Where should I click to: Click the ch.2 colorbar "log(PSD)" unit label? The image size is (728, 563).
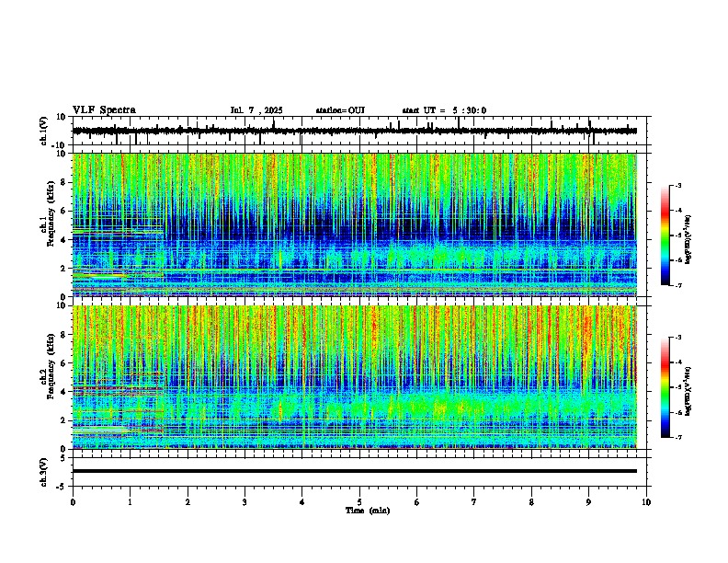pyautogui.click(x=688, y=391)
